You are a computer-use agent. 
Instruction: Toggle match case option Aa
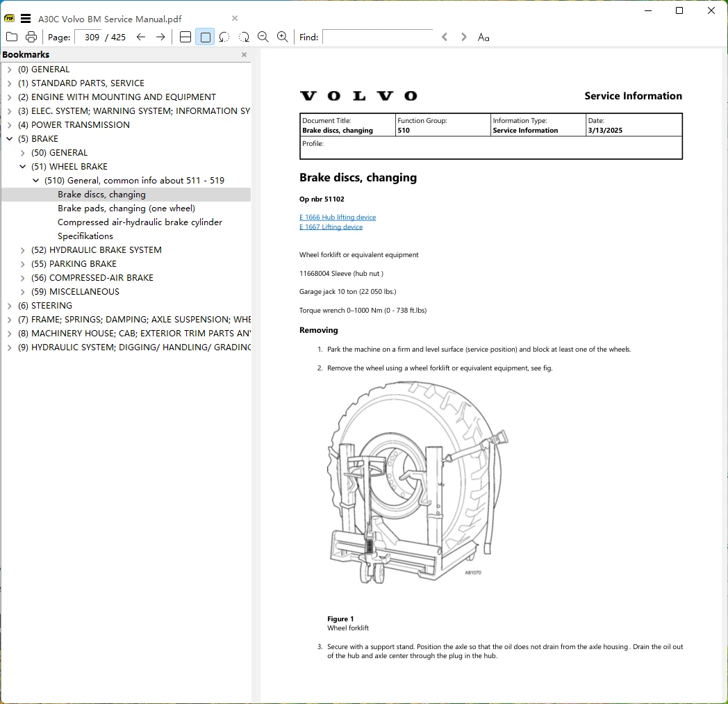(483, 37)
